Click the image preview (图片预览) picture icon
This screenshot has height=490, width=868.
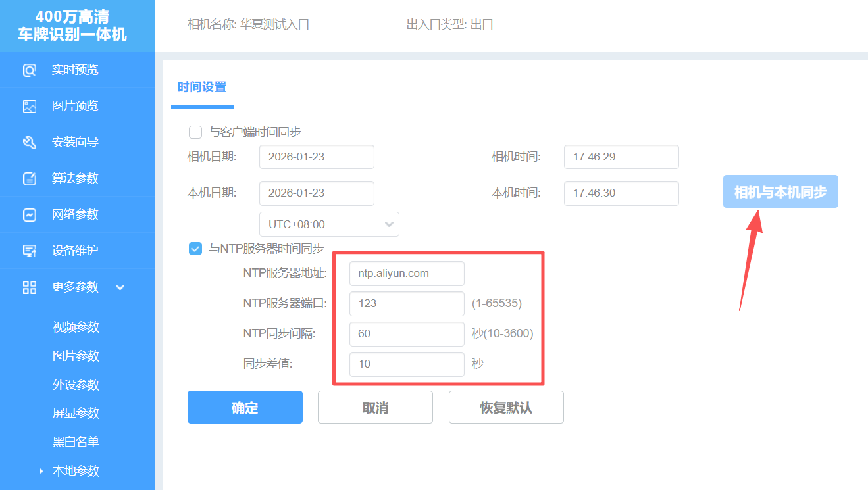[x=30, y=107]
